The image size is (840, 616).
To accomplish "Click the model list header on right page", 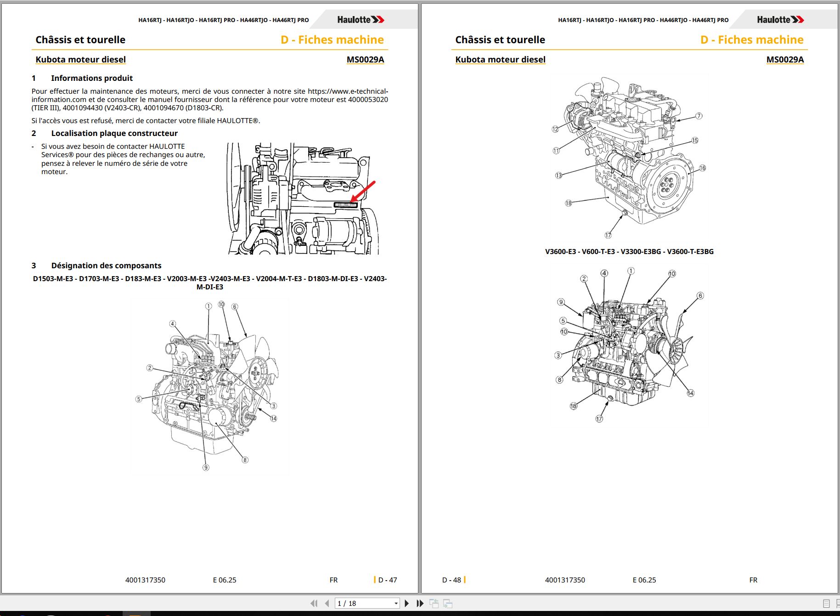I will click(643, 20).
